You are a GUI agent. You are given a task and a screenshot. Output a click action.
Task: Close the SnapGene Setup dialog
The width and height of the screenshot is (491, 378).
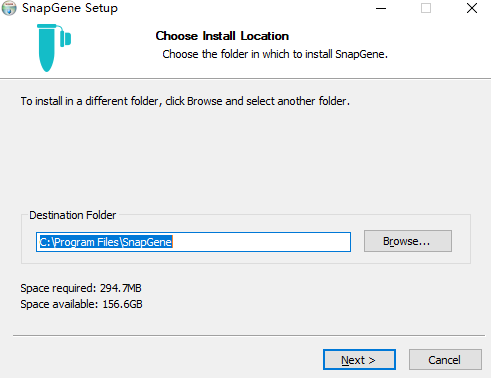(x=472, y=8)
